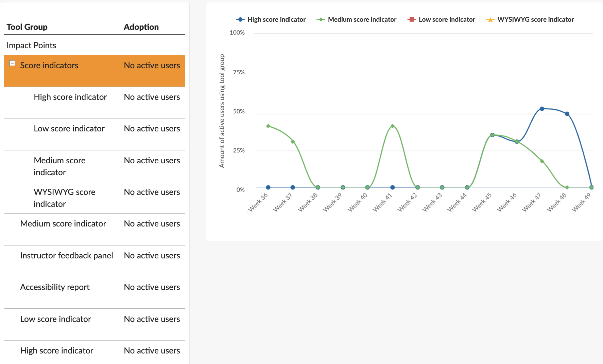The height and width of the screenshot is (364, 603).
Task: Select the nested WYSIWYG score indicator row
Action: pyautogui.click(x=94, y=198)
